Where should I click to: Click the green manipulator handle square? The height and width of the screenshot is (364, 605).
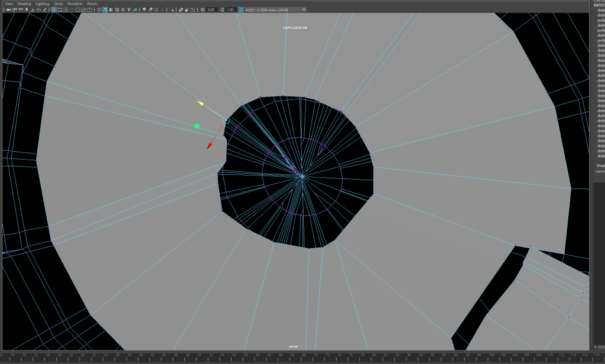tap(197, 126)
